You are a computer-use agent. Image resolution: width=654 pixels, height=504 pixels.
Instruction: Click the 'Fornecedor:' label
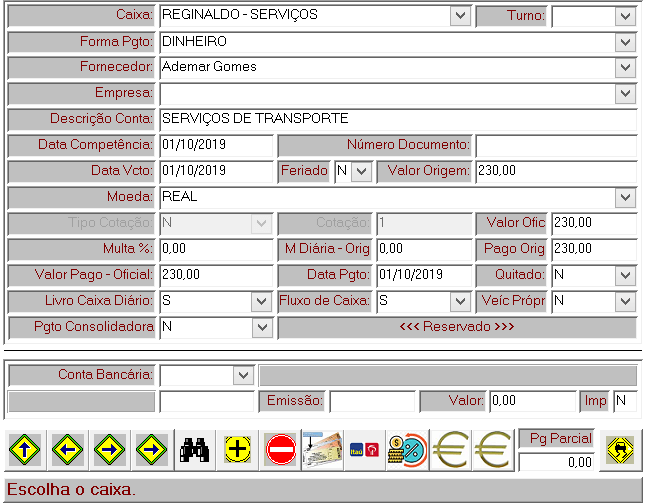tap(116, 67)
